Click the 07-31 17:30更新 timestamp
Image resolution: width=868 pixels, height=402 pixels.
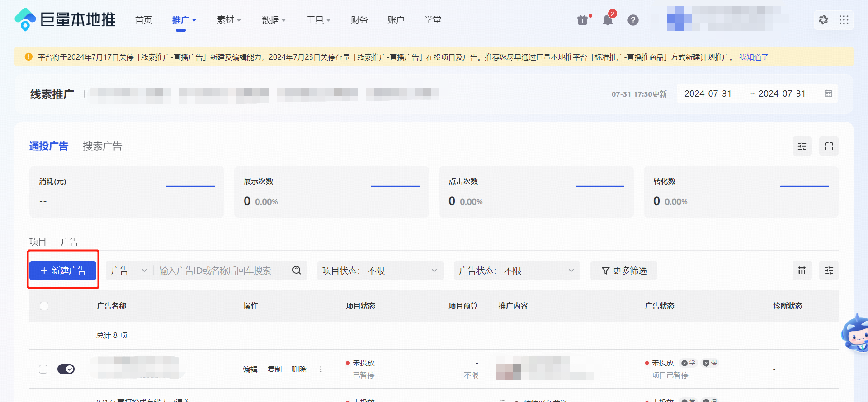click(x=639, y=94)
